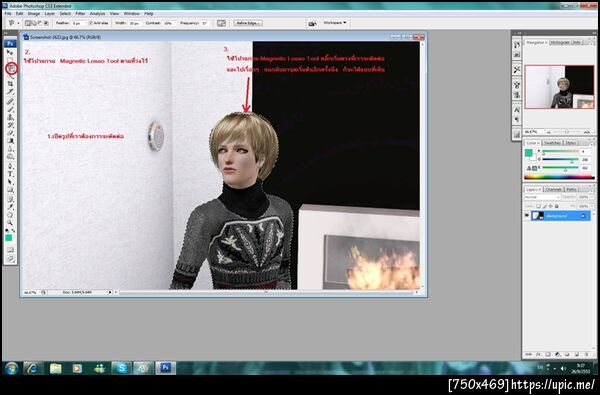600x395 pixels.
Task: Select the Eraser tool
Action: pos(10,133)
